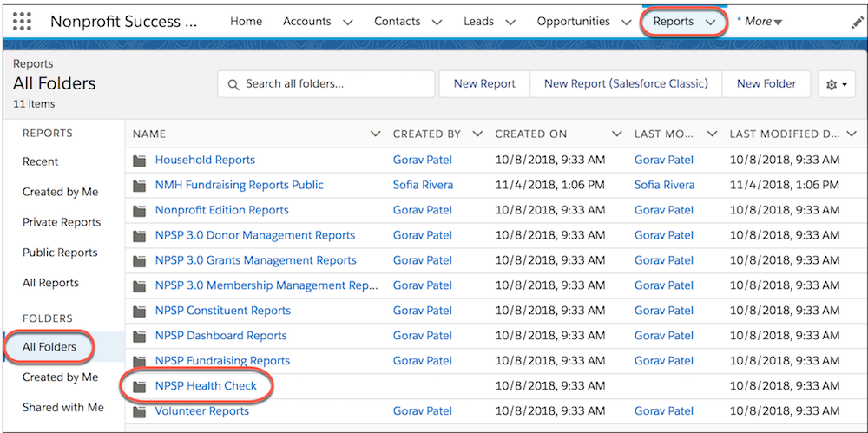Click the Search all folders field
This screenshot has height=433, width=868.
tap(326, 84)
